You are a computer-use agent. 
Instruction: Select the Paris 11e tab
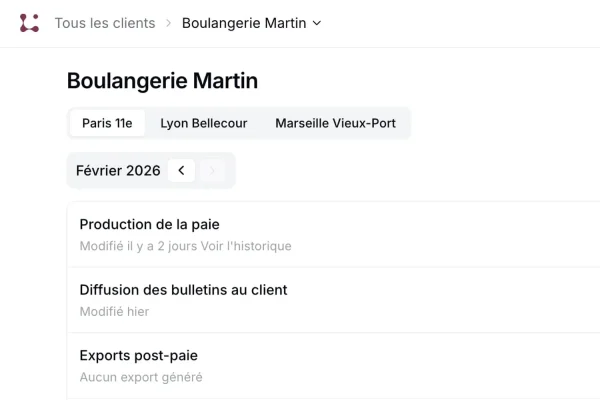point(107,123)
